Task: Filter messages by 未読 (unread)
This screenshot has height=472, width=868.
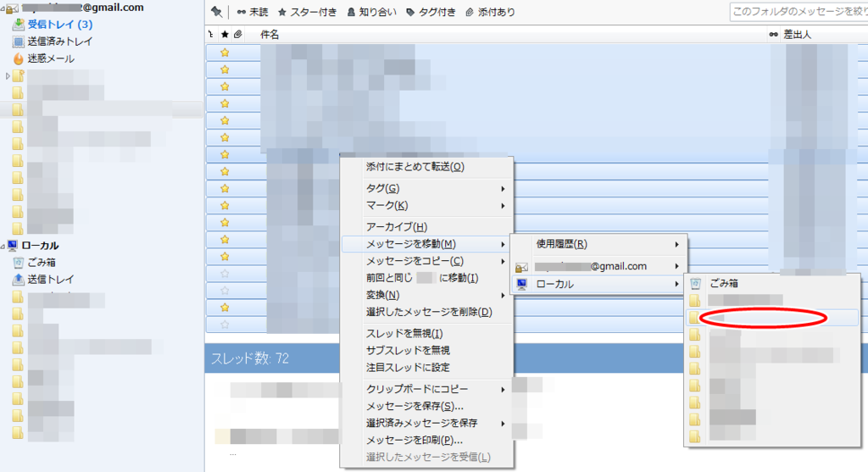Action: pyautogui.click(x=253, y=12)
